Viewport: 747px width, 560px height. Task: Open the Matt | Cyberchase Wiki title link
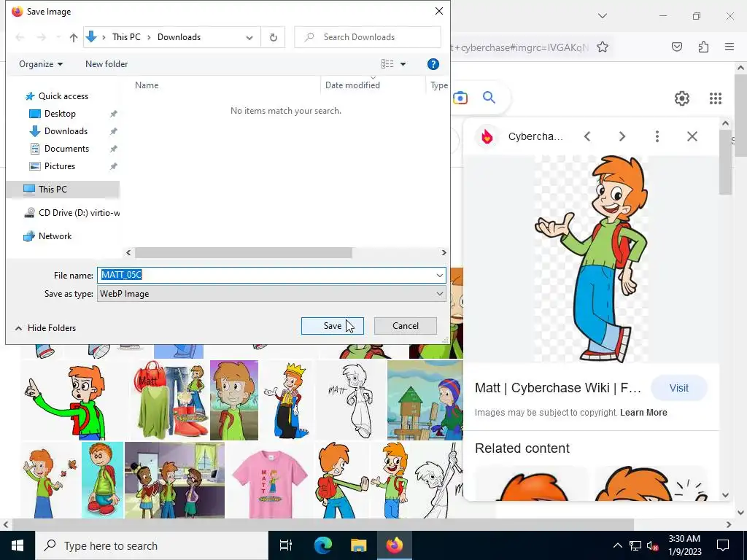coord(558,388)
